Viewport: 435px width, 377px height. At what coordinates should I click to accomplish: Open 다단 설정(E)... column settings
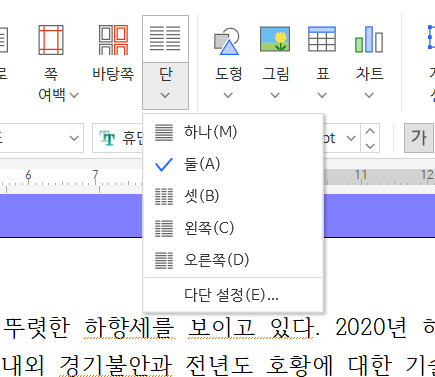233,295
